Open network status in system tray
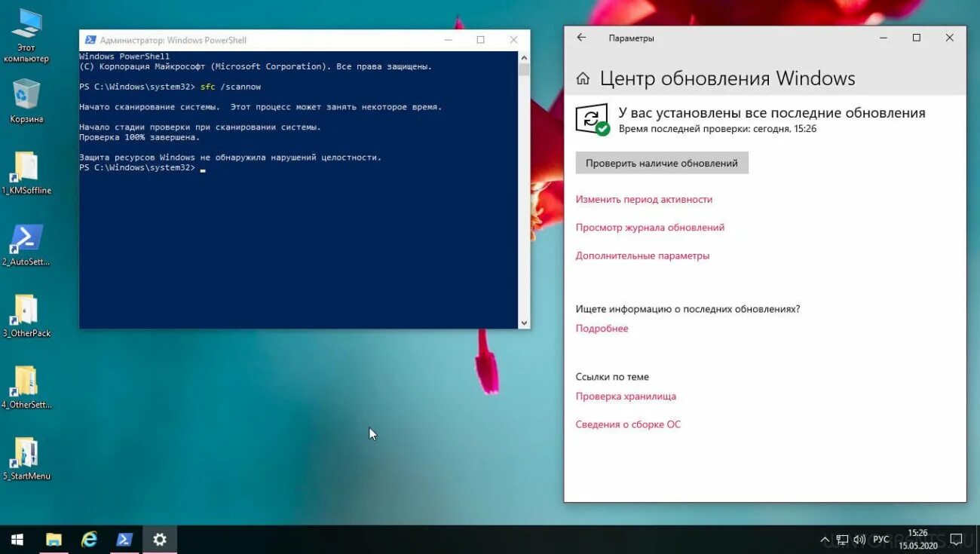 point(842,540)
